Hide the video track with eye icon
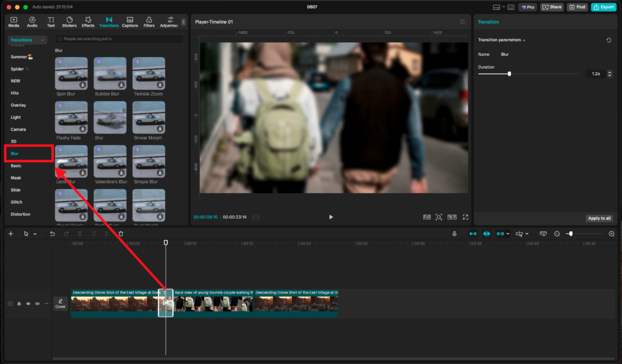The image size is (622, 364). (28, 304)
